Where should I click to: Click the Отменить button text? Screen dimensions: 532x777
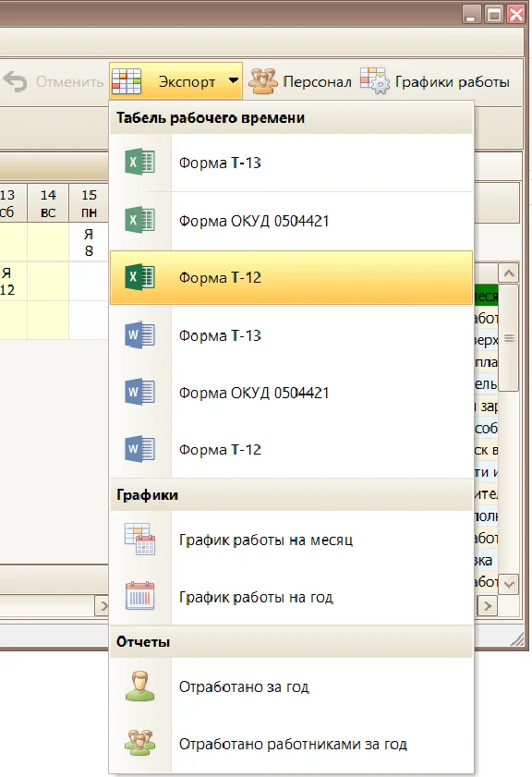click(69, 81)
